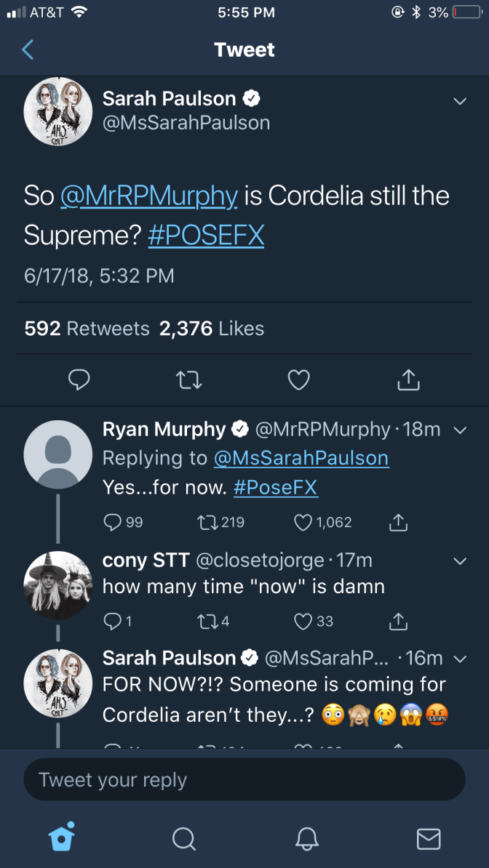Image resolution: width=489 pixels, height=868 pixels.
Task: Share the main tweet
Action: click(x=409, y=379)
